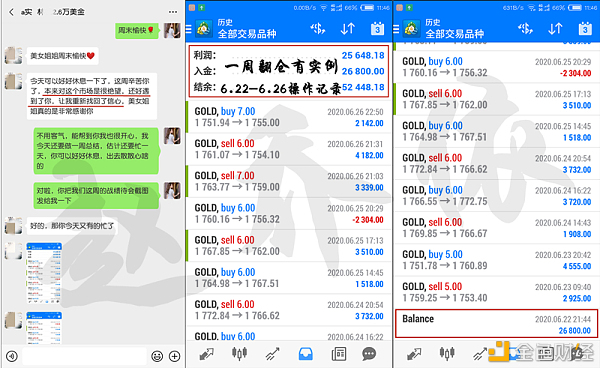Open the plus attachment menu in the chat
Viewport: 600px width, 368px height.
pos(174,357)
